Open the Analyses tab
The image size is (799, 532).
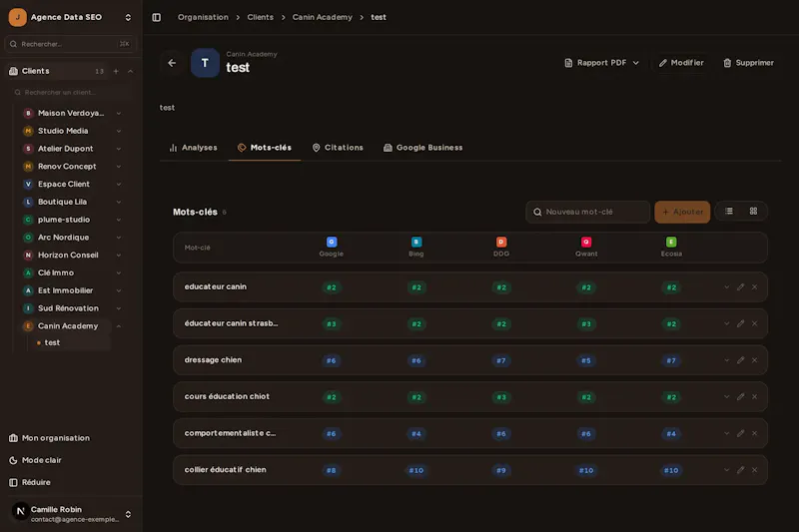point(193,148)
